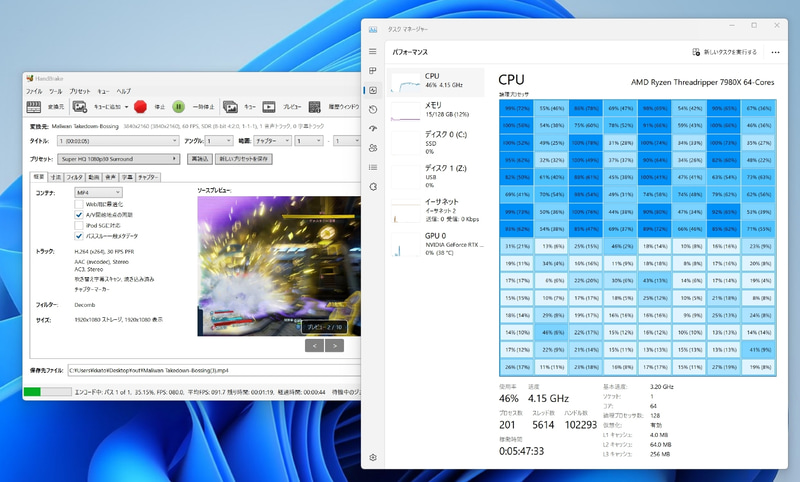Open Task Manager hamburger navigation menu

pos(373,52)
